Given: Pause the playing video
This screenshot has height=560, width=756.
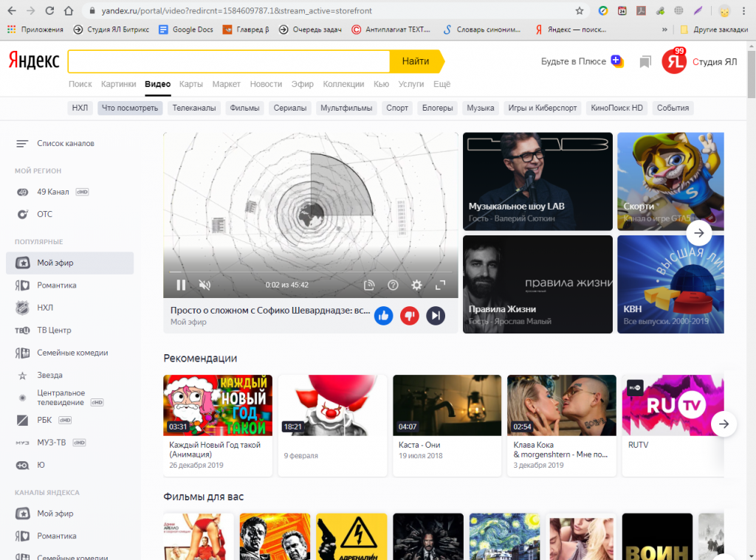Looking at the screenshot, I should (x=181, y=285).
